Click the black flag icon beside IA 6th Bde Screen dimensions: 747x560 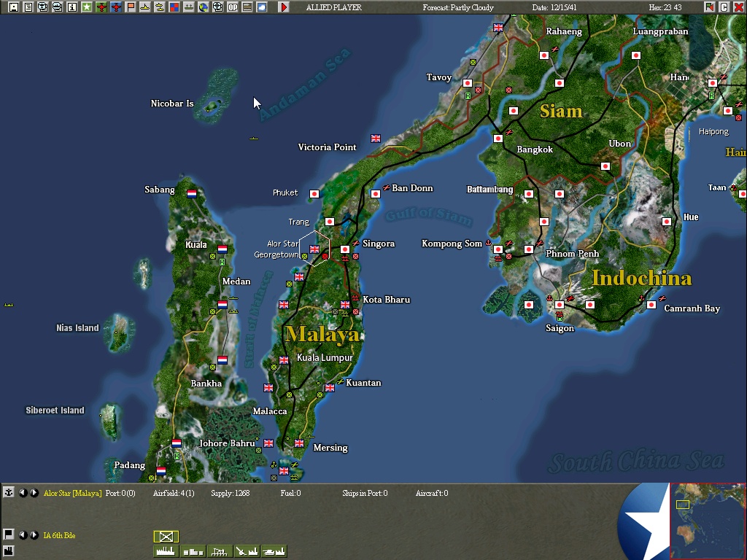pos(8,534)
